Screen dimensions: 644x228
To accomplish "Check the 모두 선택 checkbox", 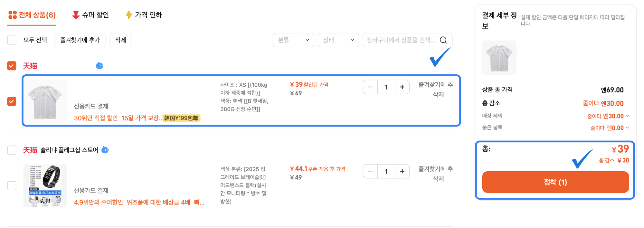I will tap(12, 40).
